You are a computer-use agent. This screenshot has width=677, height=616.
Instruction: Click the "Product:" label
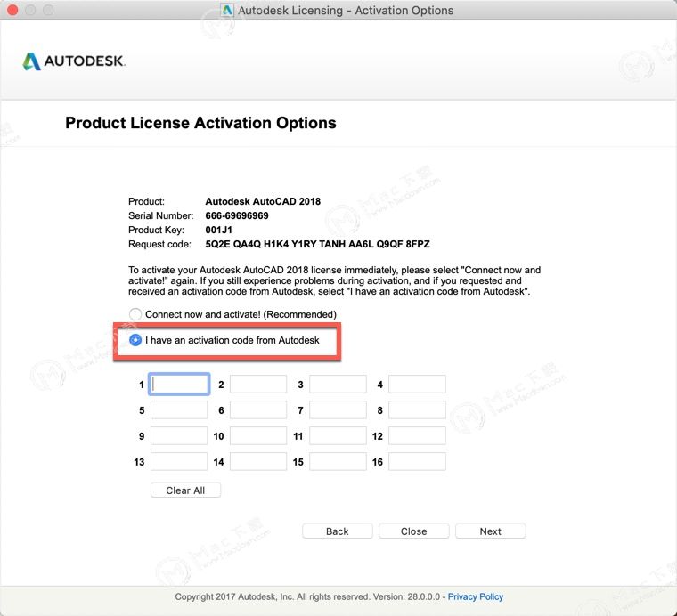click(x=146, y=201)
